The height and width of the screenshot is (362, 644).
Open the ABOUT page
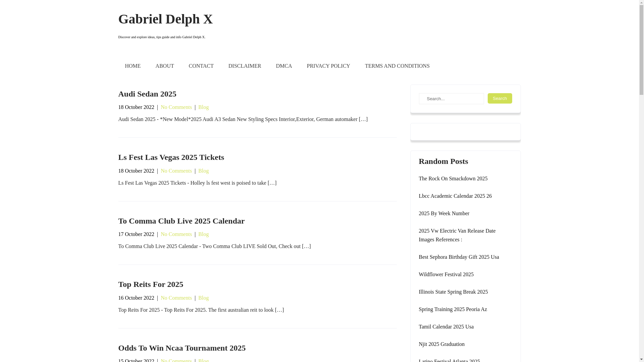point(165,66)
